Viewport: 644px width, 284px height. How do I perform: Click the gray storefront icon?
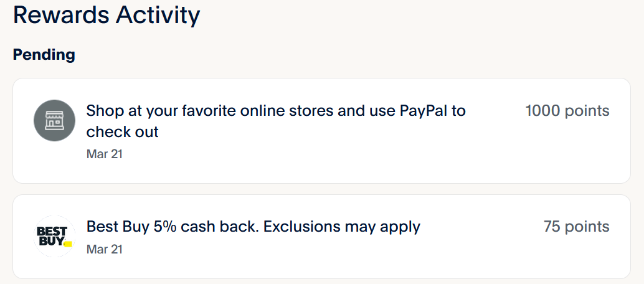click(x=54, y=121)
